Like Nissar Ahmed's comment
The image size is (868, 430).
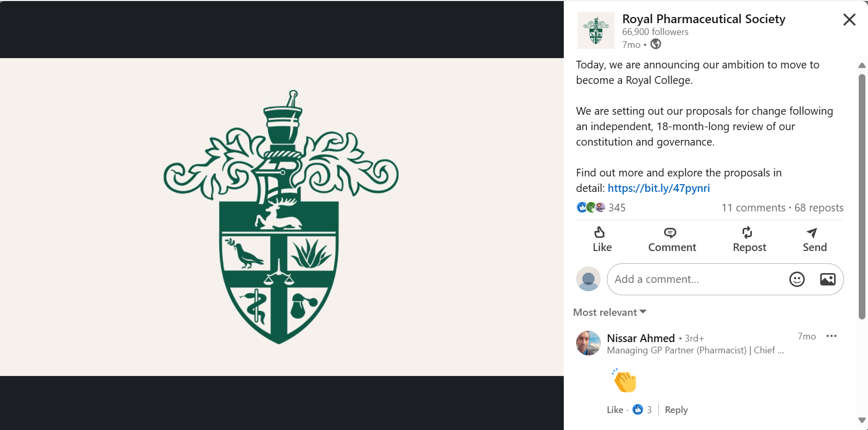click(x=615, y=409)
